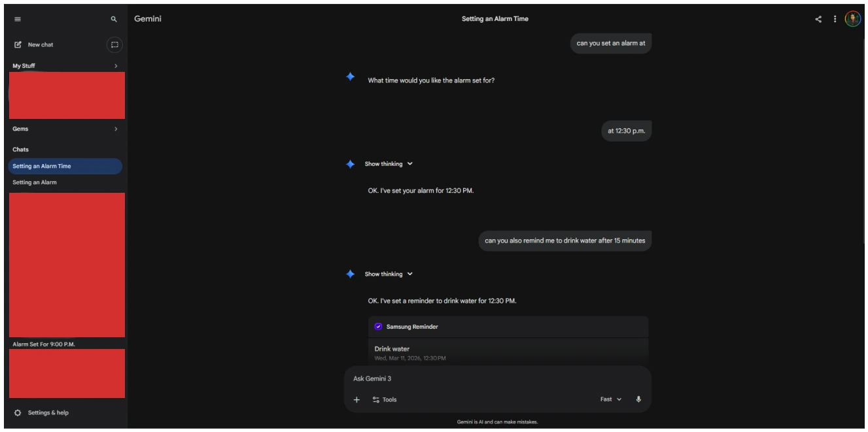Click the Chats section heading
Image resolution: width=868 pixels, height=432 pixels.
[20, 150]
